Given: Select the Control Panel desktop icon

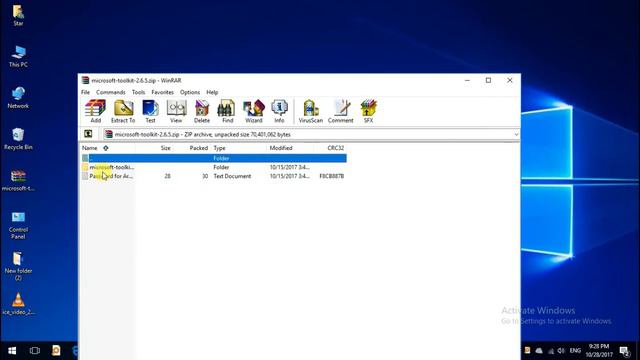Looking at the screenshot, I should pos(18,225).
